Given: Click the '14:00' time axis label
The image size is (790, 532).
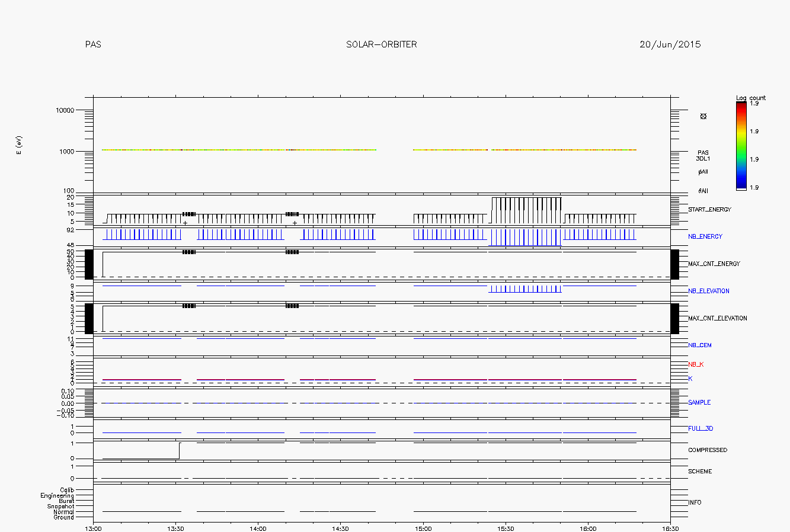Looking at the screenshot, I should (x=258, y=529).
